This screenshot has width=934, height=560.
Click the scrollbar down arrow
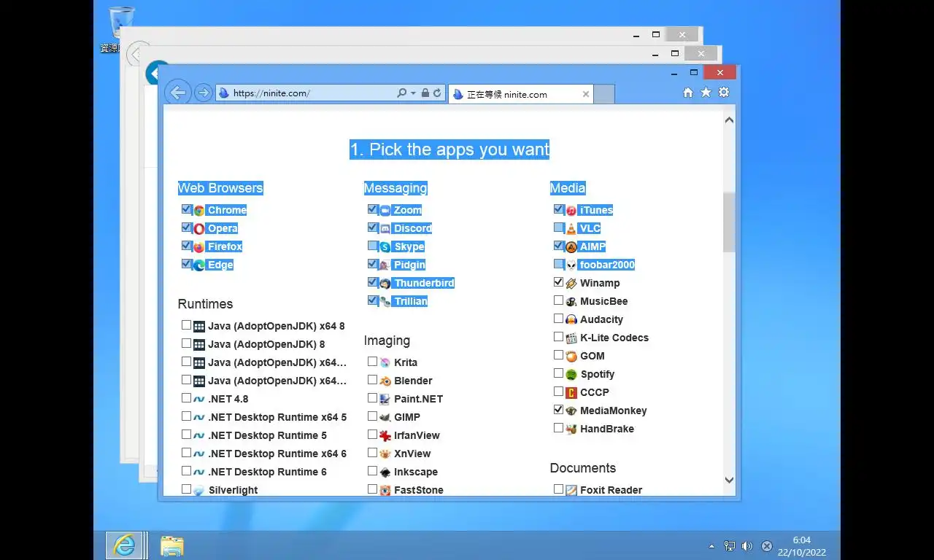point(729,480)
